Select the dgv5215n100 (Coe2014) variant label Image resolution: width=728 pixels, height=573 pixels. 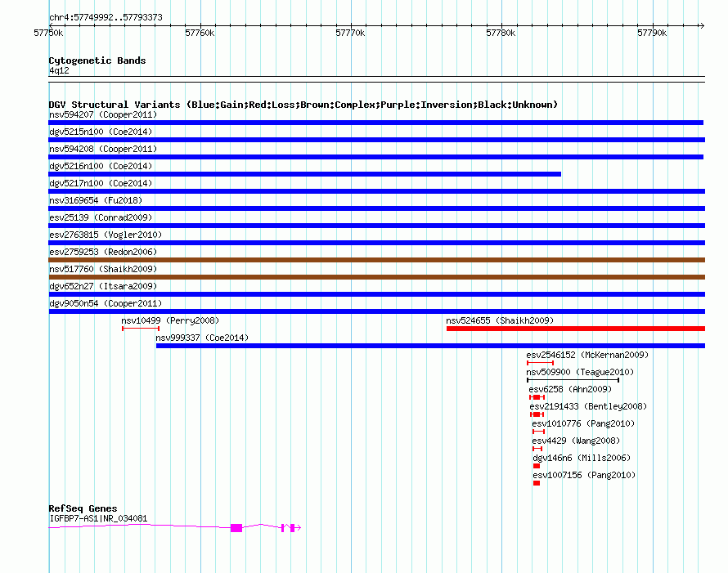pos(101,132)
